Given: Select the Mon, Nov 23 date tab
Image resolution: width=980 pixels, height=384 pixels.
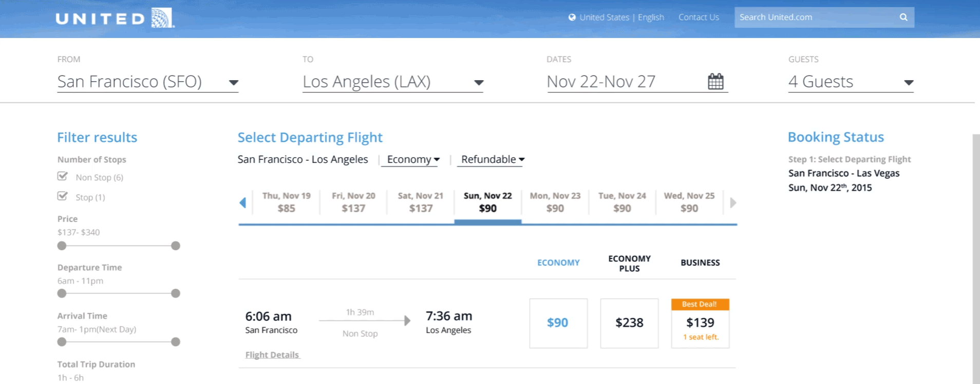Looking at the screenshot, I should (555, 202).
